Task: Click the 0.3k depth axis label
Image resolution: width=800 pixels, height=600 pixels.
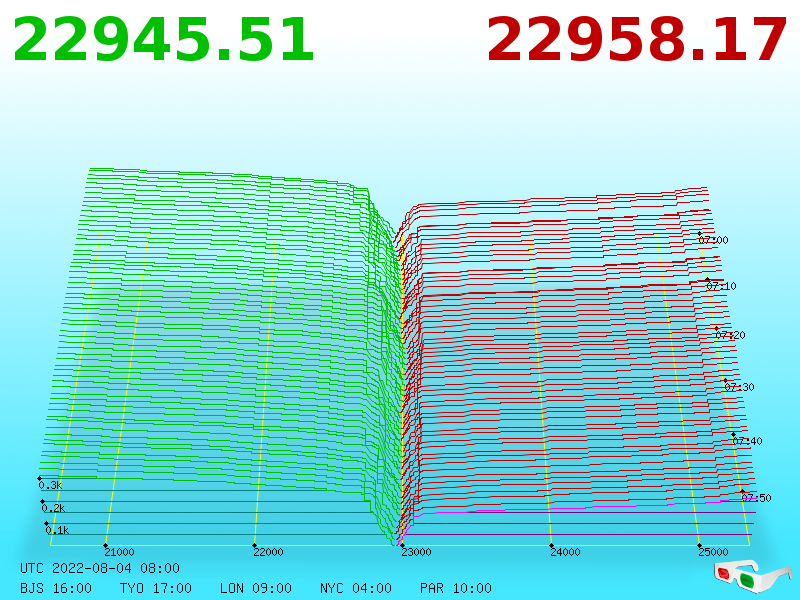Action: pyautogui.click(x=51, y=485)
